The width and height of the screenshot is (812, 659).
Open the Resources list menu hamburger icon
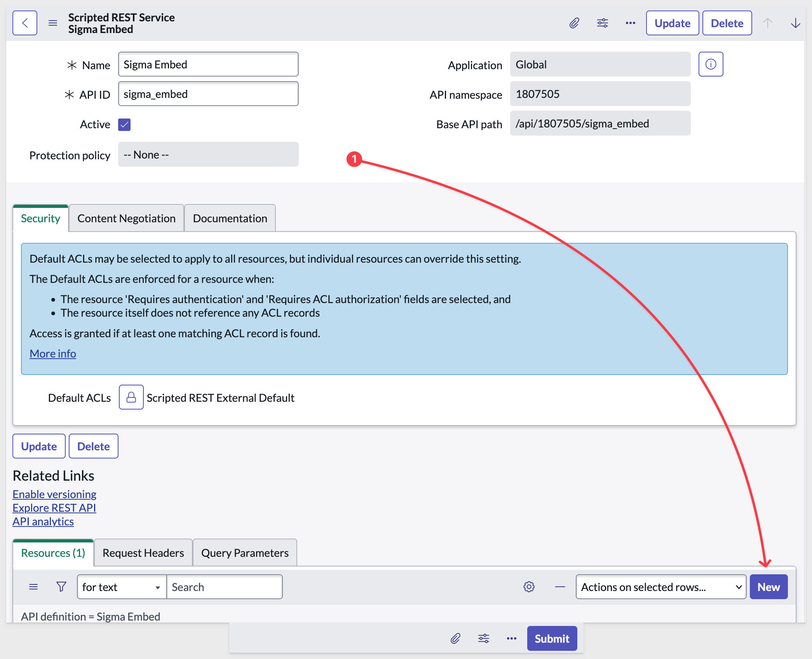point(33,587)
